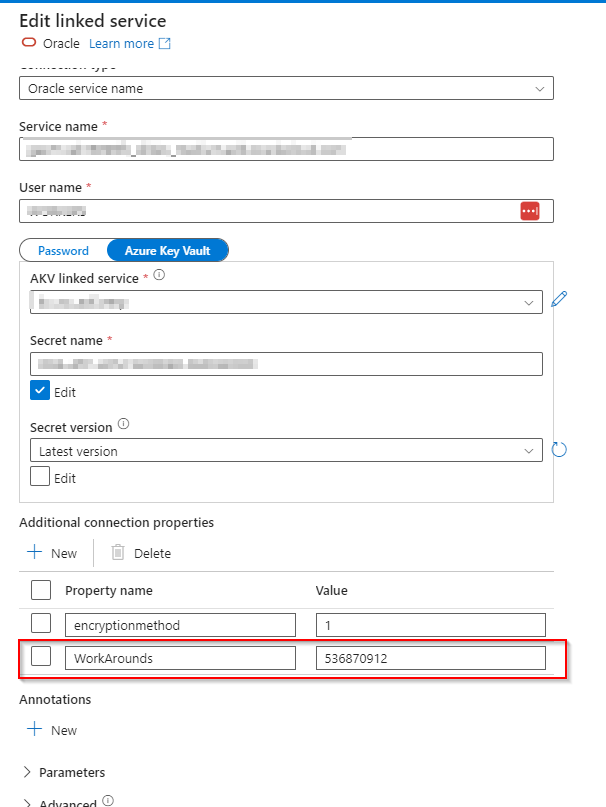The width and height of the screenshot is (606, 807).
Task: Check the select-all checkbox beside Property name
Action: (x=41, y=590)
